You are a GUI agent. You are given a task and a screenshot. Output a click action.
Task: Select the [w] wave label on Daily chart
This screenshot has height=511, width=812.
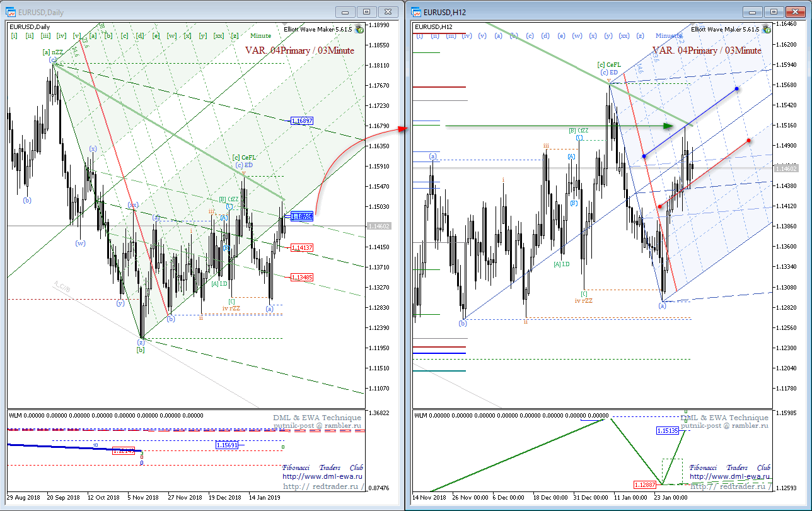click(x=171, y=36)
